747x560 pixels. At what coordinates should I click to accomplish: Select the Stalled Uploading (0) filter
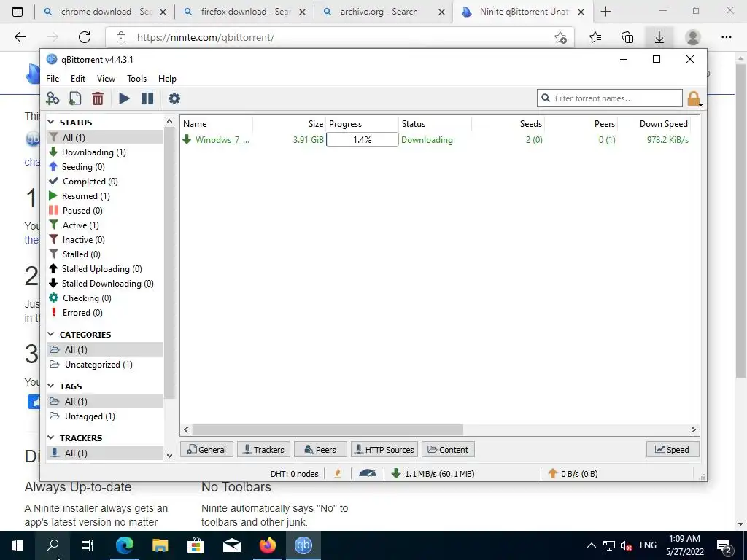101,269
